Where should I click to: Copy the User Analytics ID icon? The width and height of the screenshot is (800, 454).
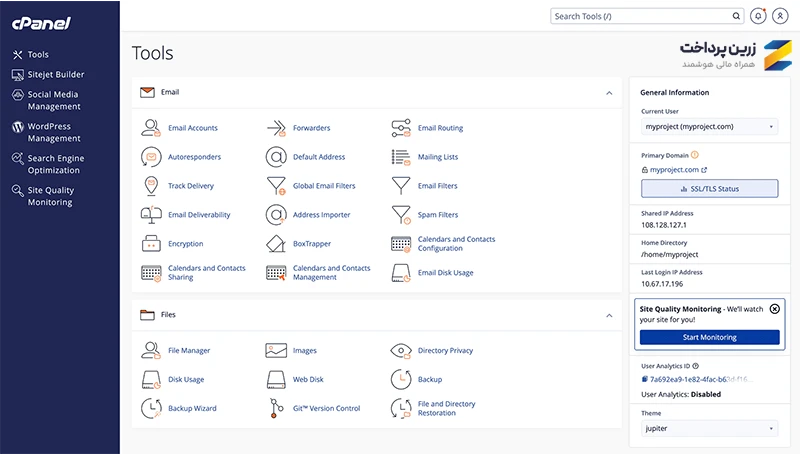pos(644,379)
